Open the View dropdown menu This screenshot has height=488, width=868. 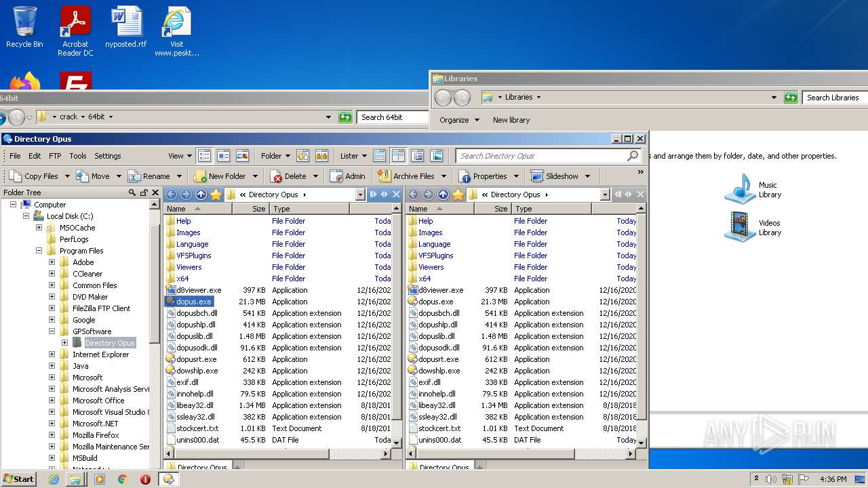tap(180, 156)
